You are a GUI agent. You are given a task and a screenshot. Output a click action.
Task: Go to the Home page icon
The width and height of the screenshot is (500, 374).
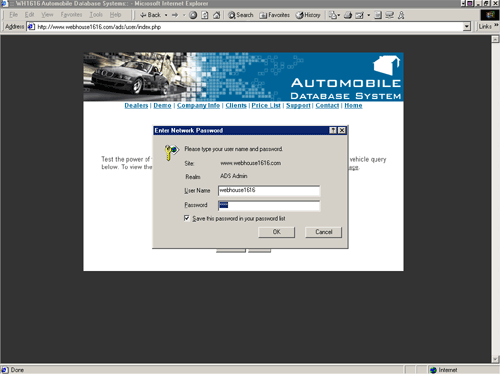[x=217, y=15]
